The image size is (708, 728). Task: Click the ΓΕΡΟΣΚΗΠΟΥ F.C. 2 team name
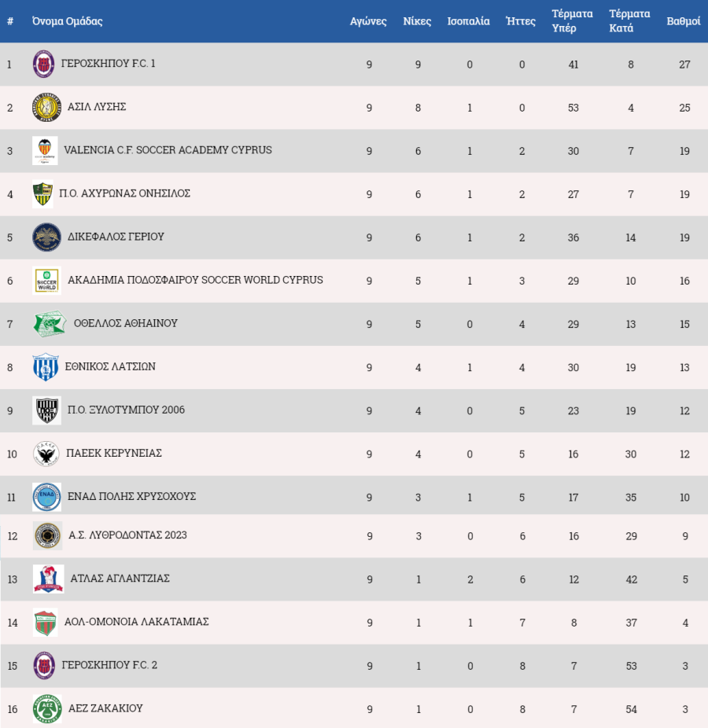point(109,665)
